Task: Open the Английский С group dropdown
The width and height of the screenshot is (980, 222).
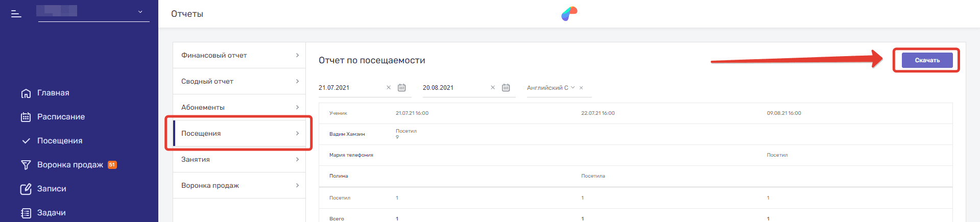Action: click(551, 88)
